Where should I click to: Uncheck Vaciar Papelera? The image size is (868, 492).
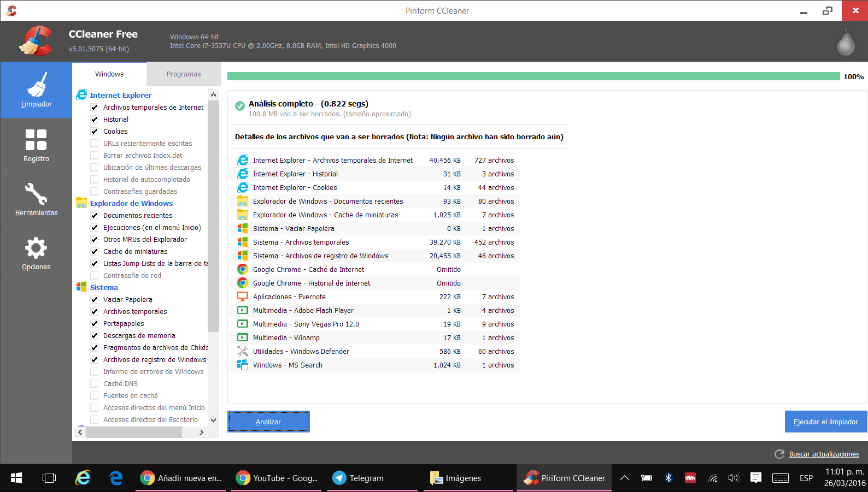(95, 299)
